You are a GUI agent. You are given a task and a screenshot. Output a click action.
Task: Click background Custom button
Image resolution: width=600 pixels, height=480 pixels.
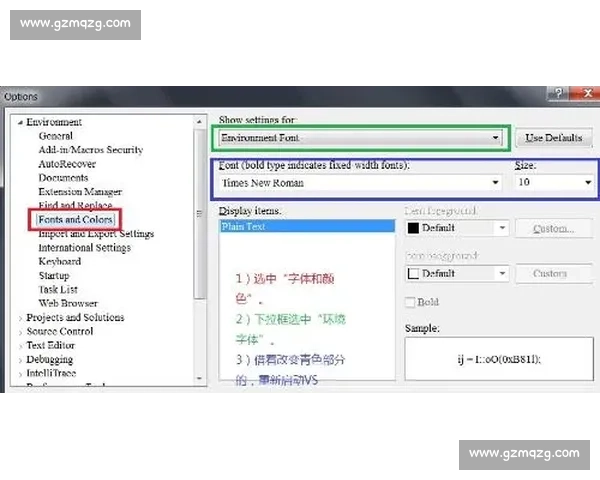point(554,273)
